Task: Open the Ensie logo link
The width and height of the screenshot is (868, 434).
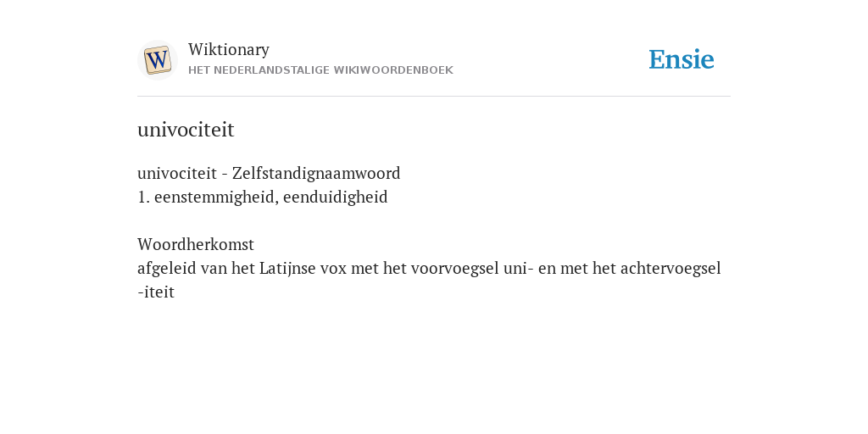Action: [682, 60]
